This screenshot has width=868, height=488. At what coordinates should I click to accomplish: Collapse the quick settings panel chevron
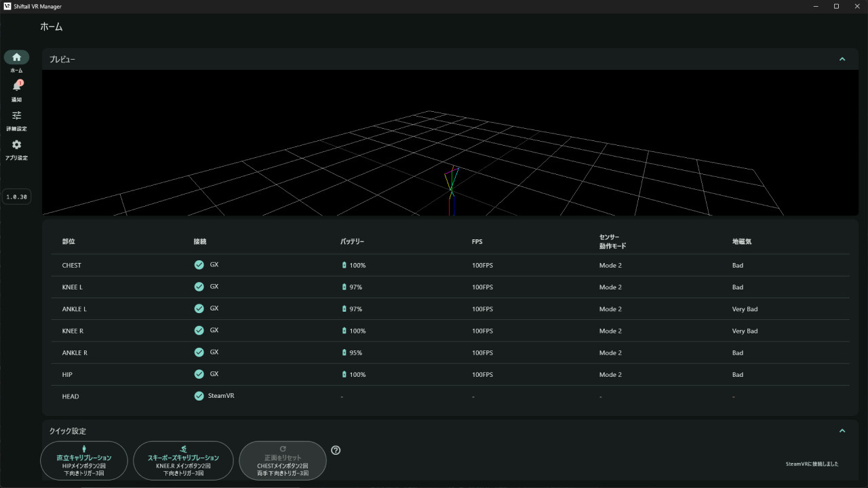pos(842,430)
